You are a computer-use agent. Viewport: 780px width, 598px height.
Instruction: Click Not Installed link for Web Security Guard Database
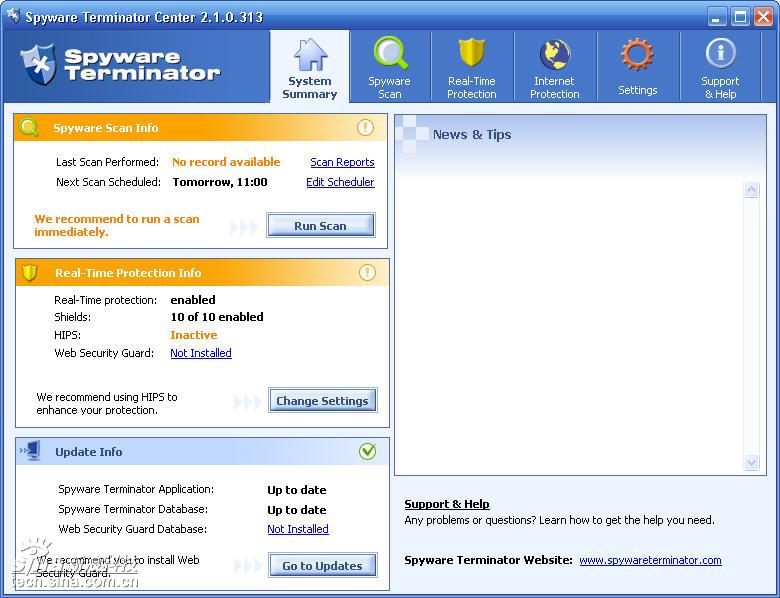(x=298, y=529)
